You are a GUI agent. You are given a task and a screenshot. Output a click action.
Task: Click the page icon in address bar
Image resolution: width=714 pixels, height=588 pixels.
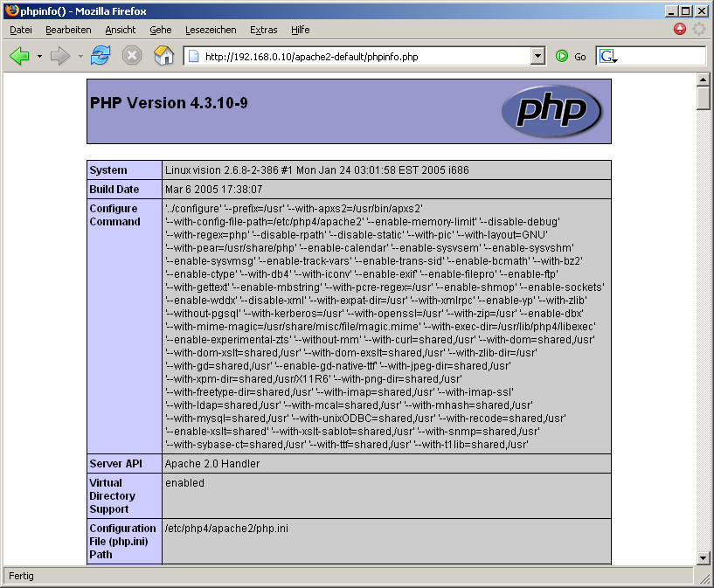point(194,57)
